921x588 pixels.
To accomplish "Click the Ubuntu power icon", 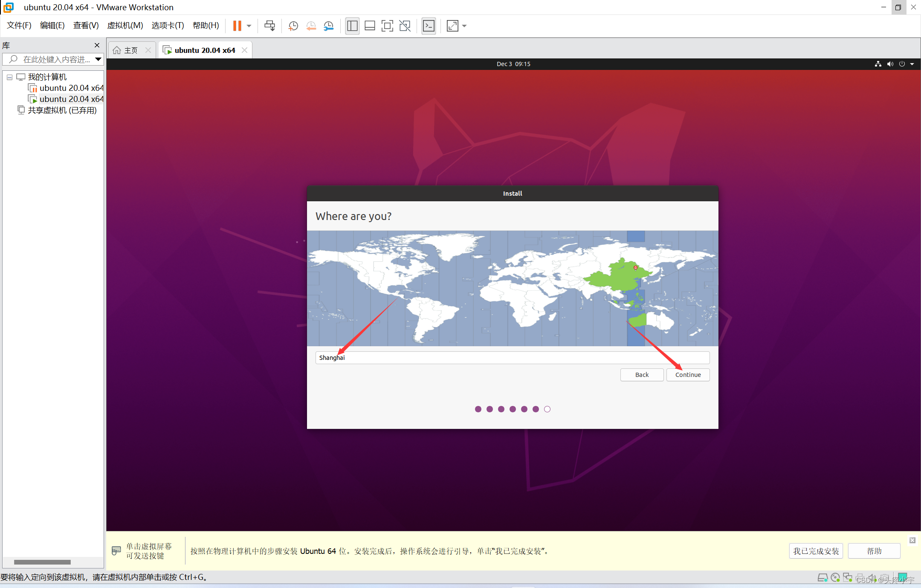I will point(902,64).
